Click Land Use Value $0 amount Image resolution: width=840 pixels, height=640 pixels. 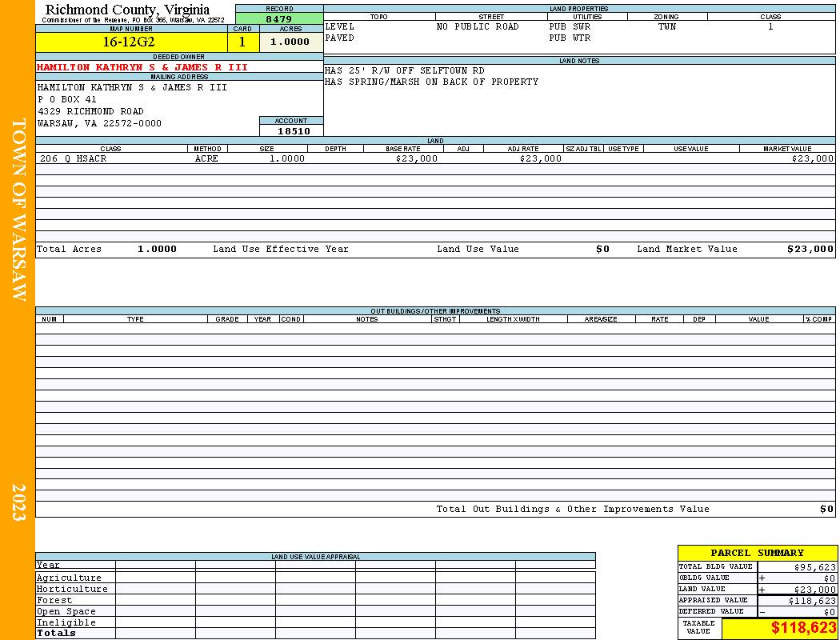[x=602, y=249]
